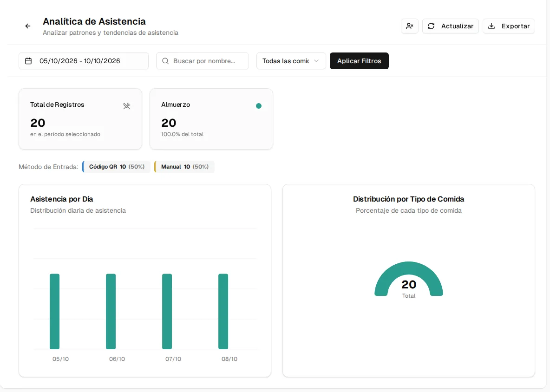Screen dimensions: 550x392
Task: Apply filters with Aplicar Filtros button
Action: [359, 61]
